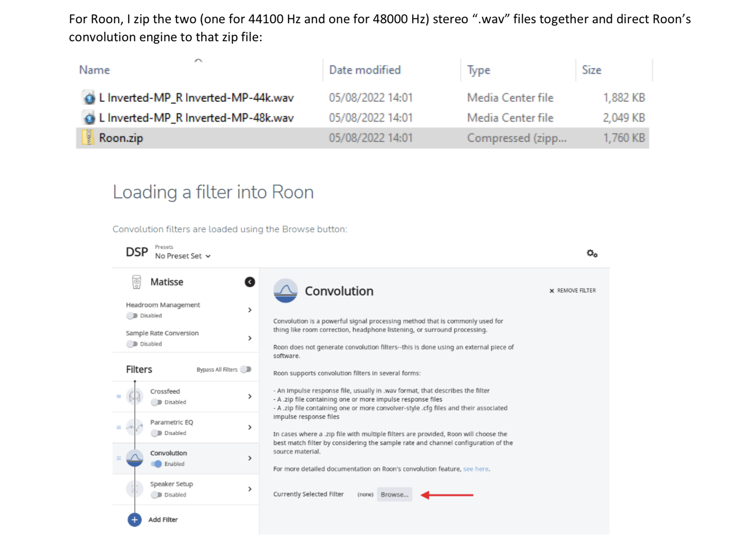Image resolution: width=756 pixels, height=541 pixels.
Task: Click the 1,760 KB size cell
Action: pos(624,138)
